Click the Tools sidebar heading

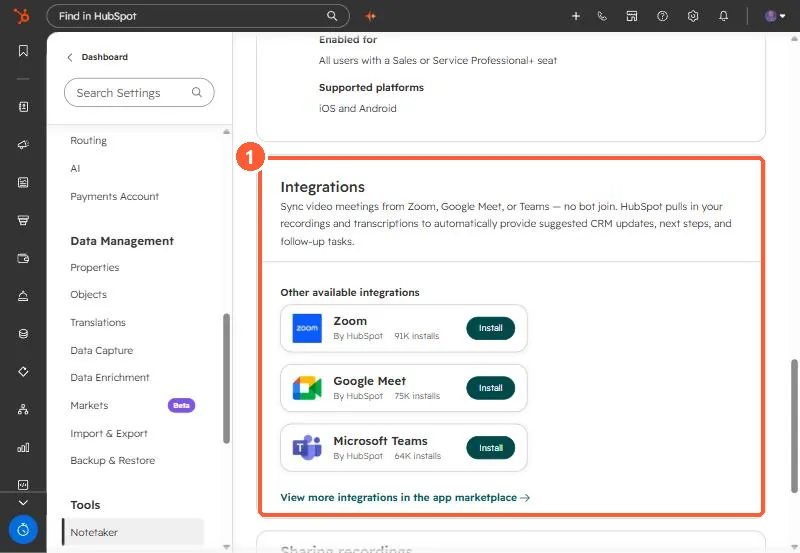[x=85, y=505]
